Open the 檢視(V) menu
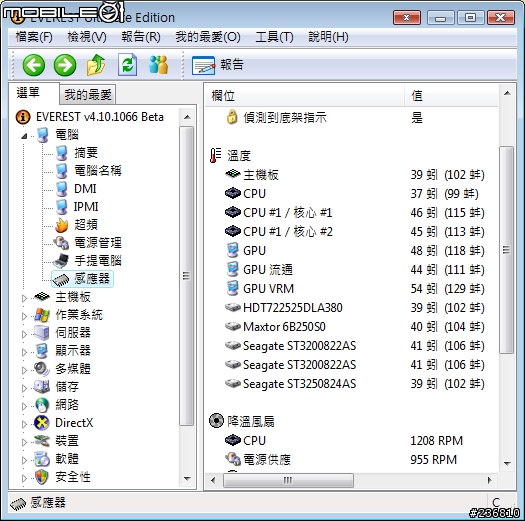 [x=87, y=37]
